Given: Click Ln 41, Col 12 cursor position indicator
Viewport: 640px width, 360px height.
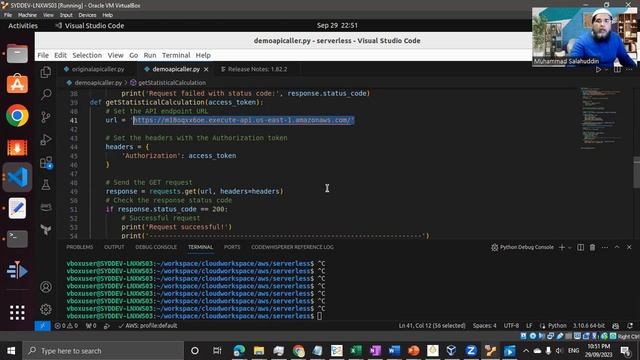Looking at the screenshot, I should click(x=432, y=326).
